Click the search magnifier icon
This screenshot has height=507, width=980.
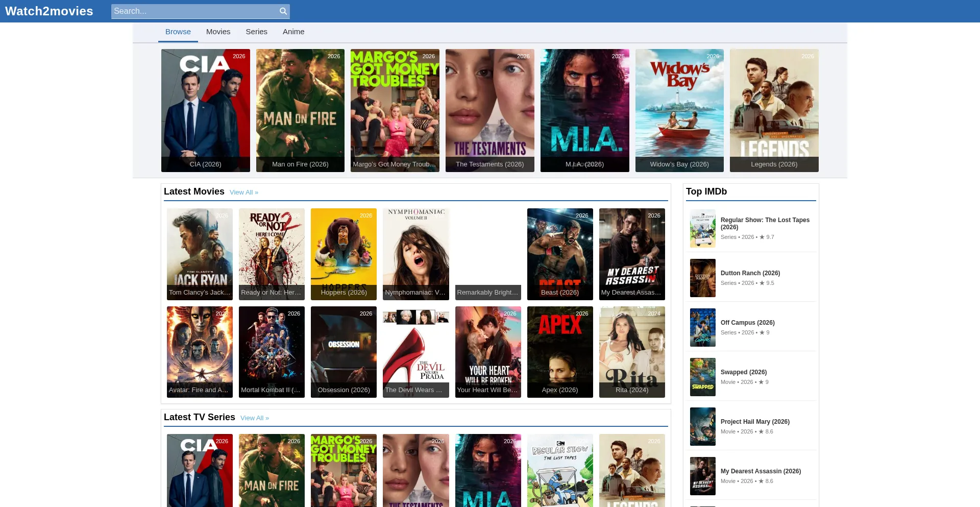(x=283, y=11)
